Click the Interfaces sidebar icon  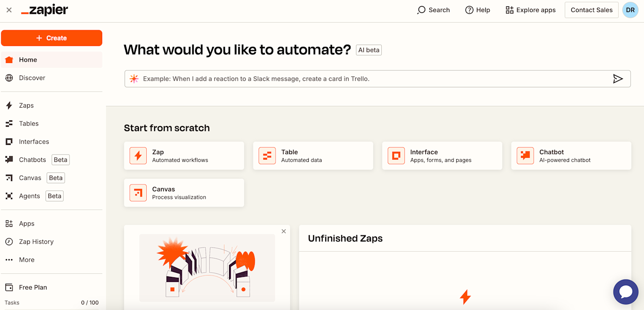(9, 142)
